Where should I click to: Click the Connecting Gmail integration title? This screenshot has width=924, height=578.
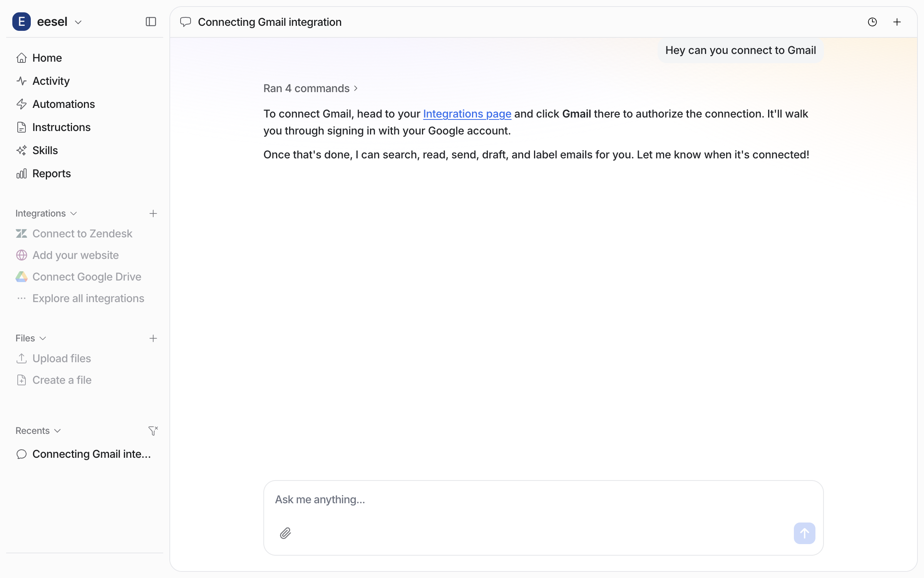(x=269, y=22)
